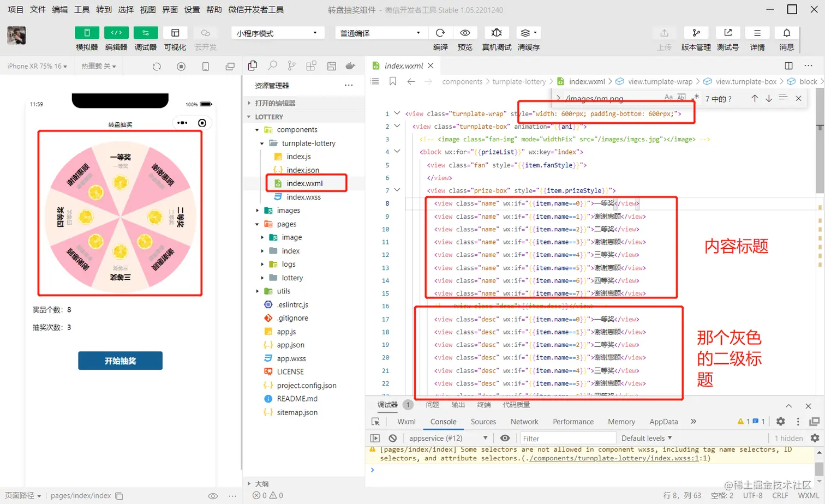825x504 pixels.
Task: Click the element inspector icon next to Wxml
Action: click(x=375, y=422)
